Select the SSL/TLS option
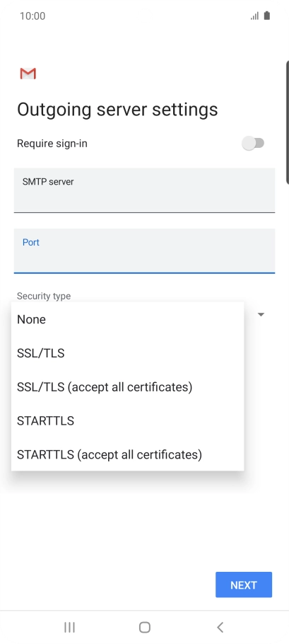 pyautogui.click(x=127, y=353)
